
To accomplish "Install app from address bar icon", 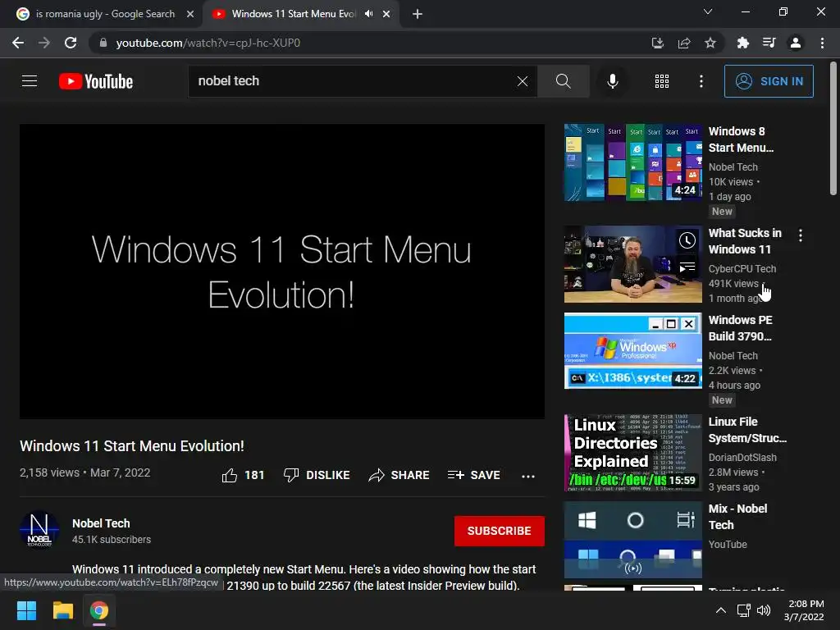I will [657, 43].
